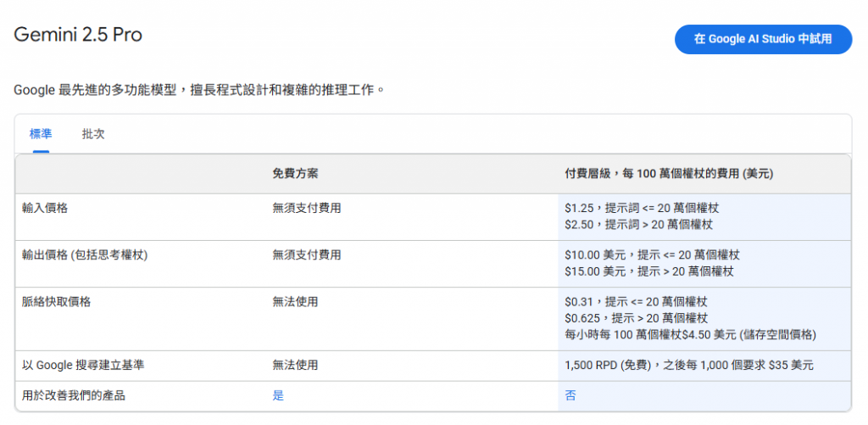Click the 付費層級 column header

pyautogui.click(x=669, y=174)
